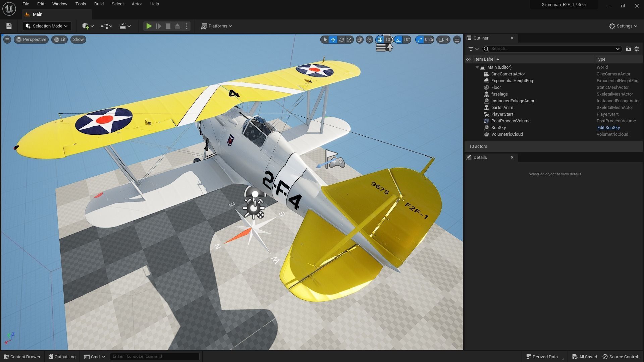Viewport: 644px width, 362px height.
Task: Open the play options three-dot menu
Action: (187, 26)
